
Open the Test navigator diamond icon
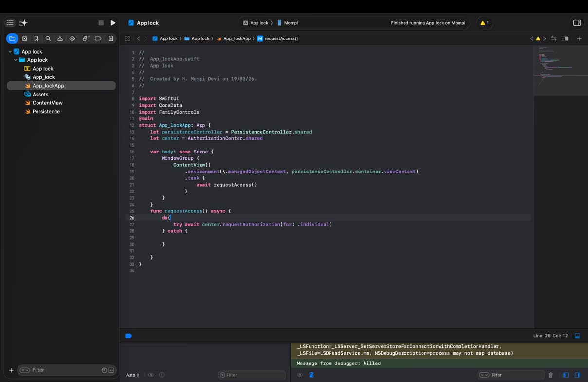72,38
